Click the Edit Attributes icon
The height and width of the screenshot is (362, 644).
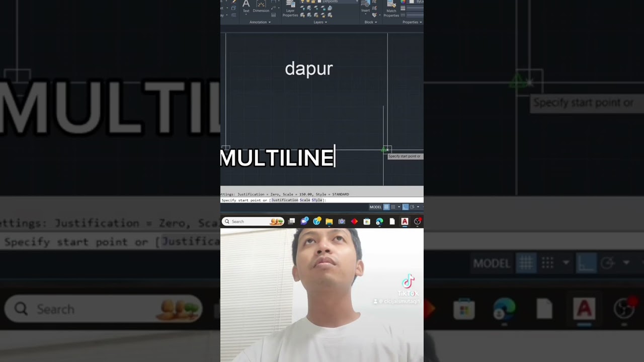374,15
